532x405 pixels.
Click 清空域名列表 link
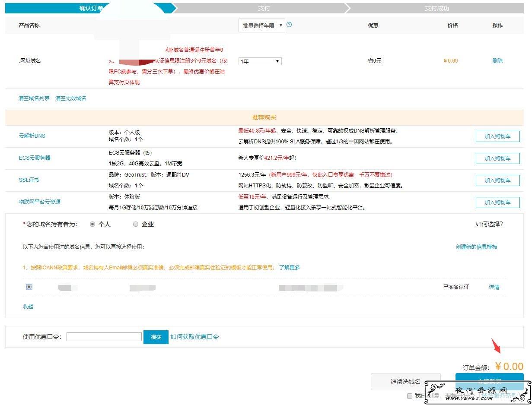(34, 98)
